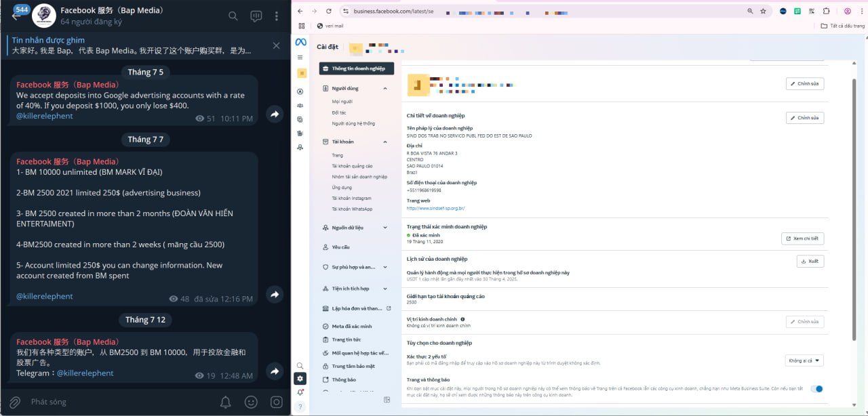Image resolution: width=868 pixels, height=416 pixels.
Task: Forward the BM 10000 unlimited list message
Action: (274, 295)
